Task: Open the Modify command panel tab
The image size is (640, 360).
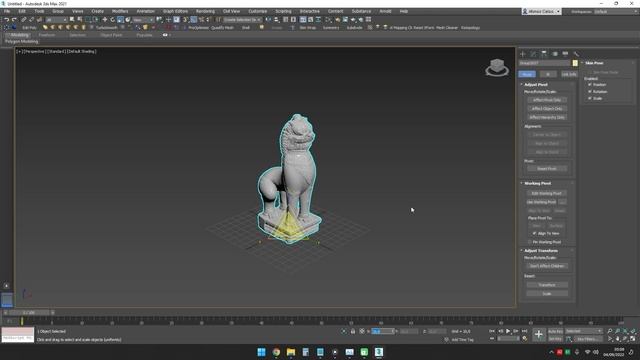Action: [533, 54]
